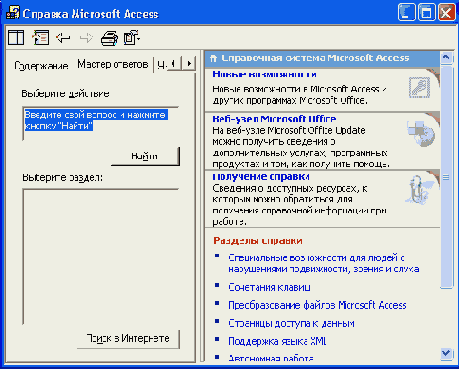Screen dimensions: 459x369
Task: Click the Выберите раздел label
Action: click(63, 177)
